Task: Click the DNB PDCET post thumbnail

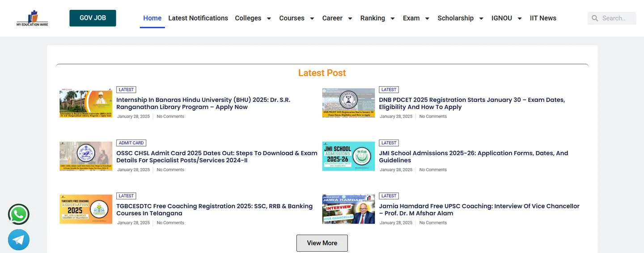Action: pyautogui.click(x=348, y=103)
